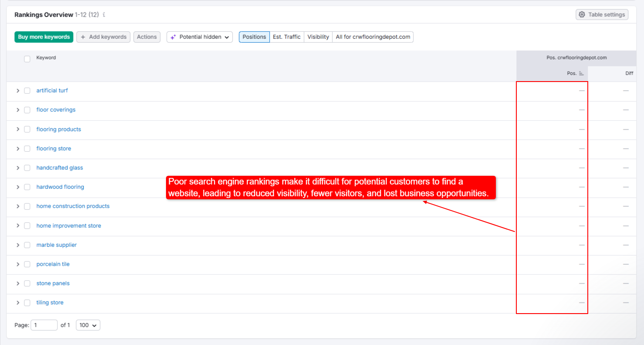This screenshot has width=644, height=345.
Task: Open the Potential hidden dropdown
Action: [x=200, y=37]
